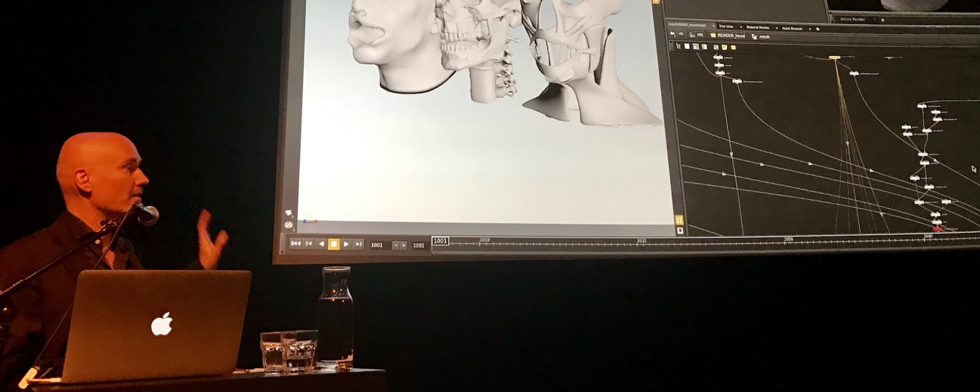980x392 pixels.
Task: Click the orange network box icon
Action: (733, 47)
